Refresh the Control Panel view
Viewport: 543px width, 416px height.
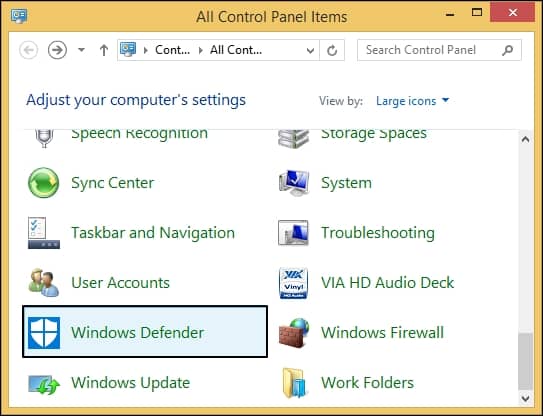click(332, 50)
